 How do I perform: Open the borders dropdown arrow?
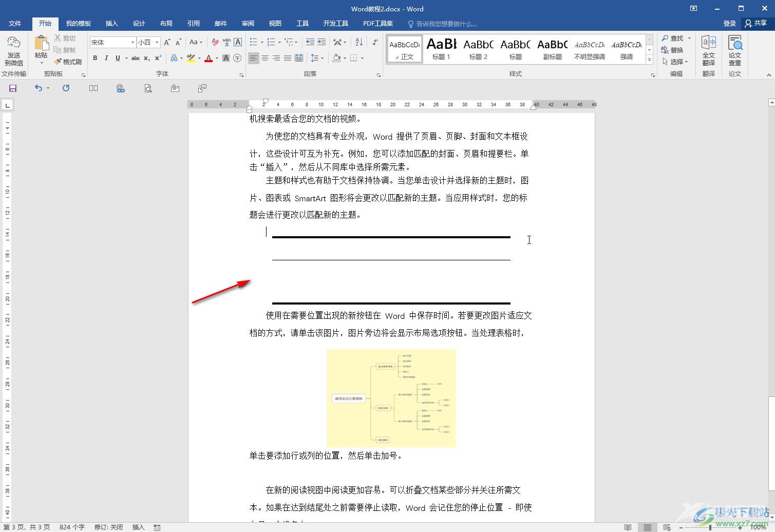tap(362, 58)
